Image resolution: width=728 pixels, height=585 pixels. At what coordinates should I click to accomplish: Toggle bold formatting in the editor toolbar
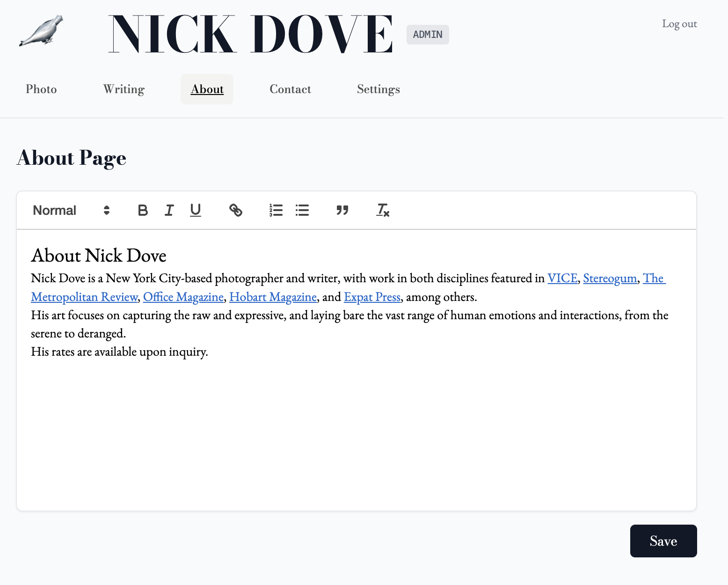(143, 210)
